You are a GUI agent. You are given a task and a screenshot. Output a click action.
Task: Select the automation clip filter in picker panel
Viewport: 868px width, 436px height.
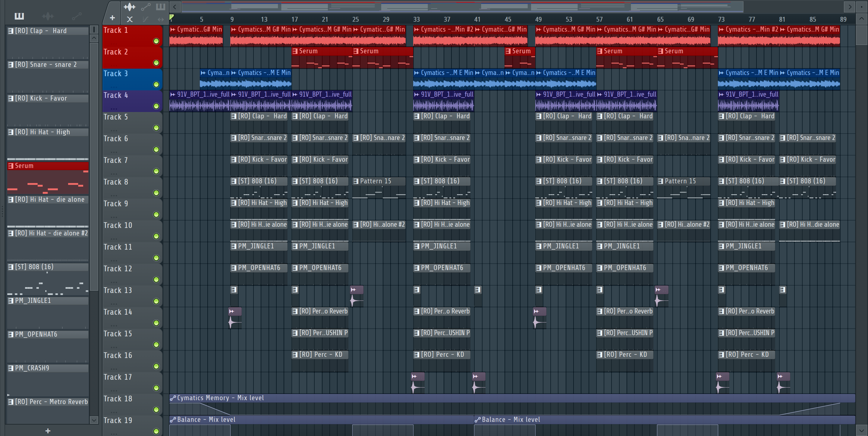pos(77,16)
